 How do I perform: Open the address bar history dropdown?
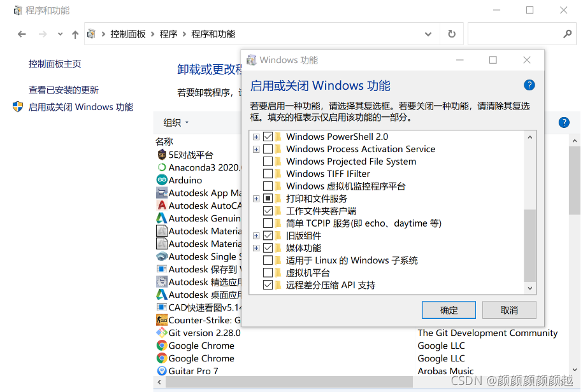click(x=428, y=34)
